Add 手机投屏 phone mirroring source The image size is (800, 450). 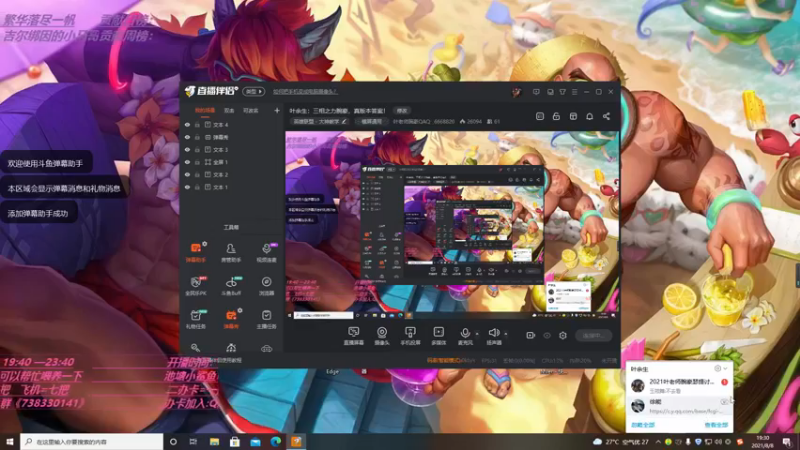[410, 336]
